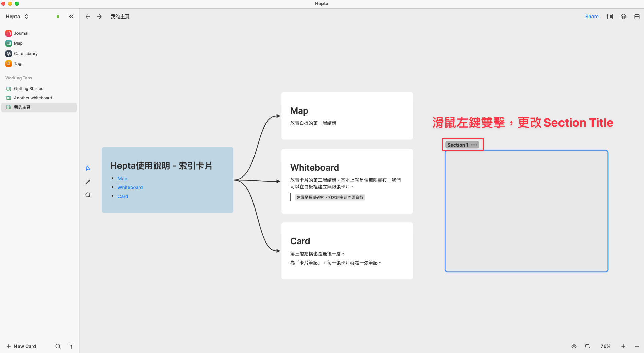
Task: Click the Share link
Action: pos(592,16)
